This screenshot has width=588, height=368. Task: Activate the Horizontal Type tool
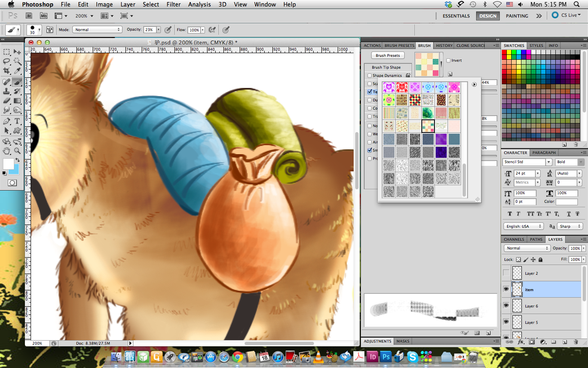click(x=17, y=121)
